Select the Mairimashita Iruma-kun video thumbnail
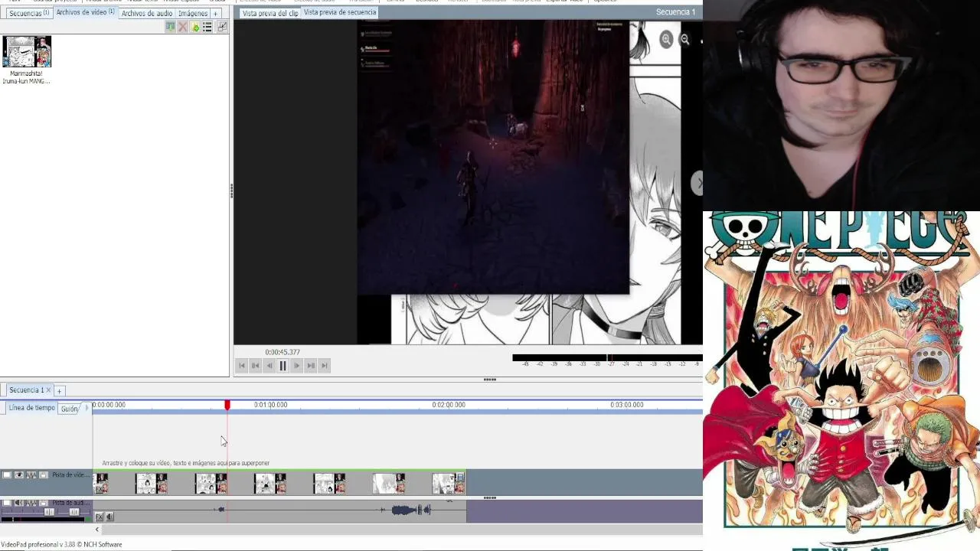Screen dimensions: 980x551 27,52
